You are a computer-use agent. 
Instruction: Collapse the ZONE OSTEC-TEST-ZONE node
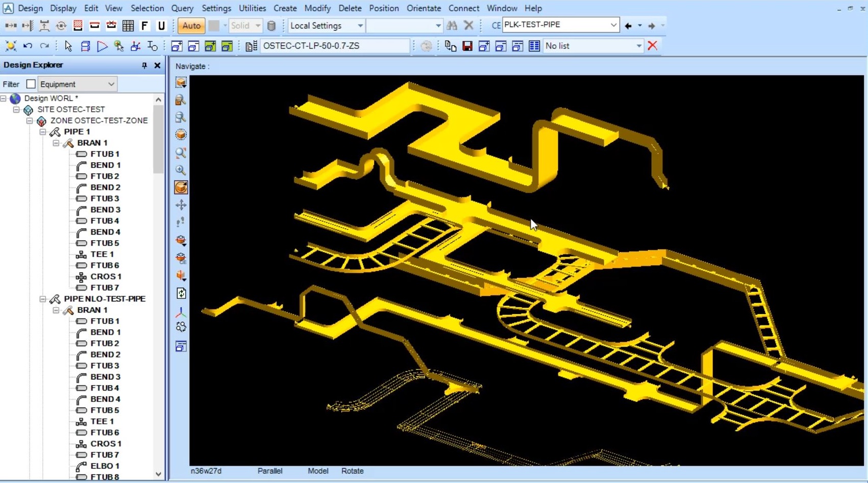(30, 121)
